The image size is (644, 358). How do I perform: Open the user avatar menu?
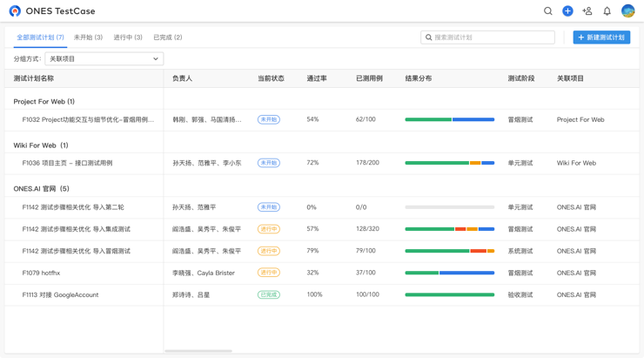pos(627,11)
